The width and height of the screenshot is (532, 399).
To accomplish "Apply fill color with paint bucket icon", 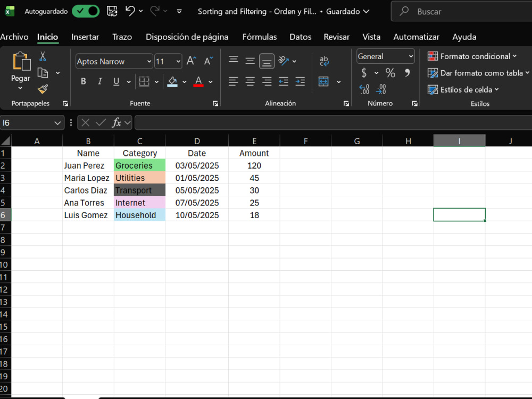I will coord(172,81).
